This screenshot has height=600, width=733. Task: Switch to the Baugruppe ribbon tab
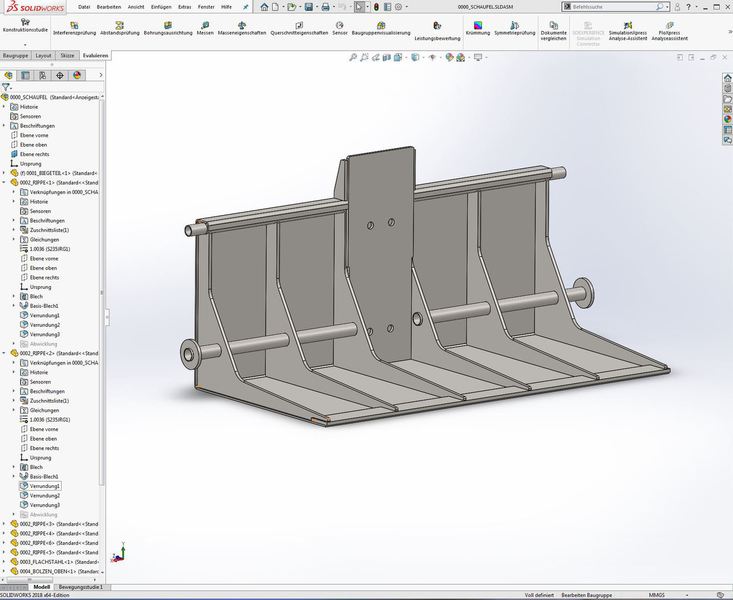tap(15, 55)
